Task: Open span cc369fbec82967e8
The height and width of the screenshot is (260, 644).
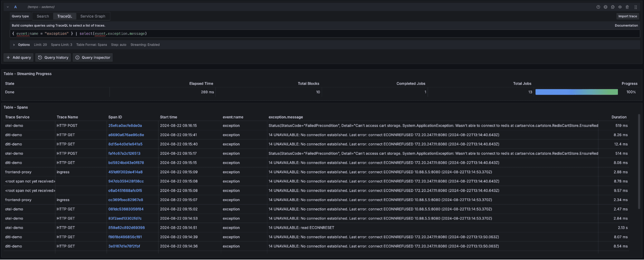Action: pos(126,200)
